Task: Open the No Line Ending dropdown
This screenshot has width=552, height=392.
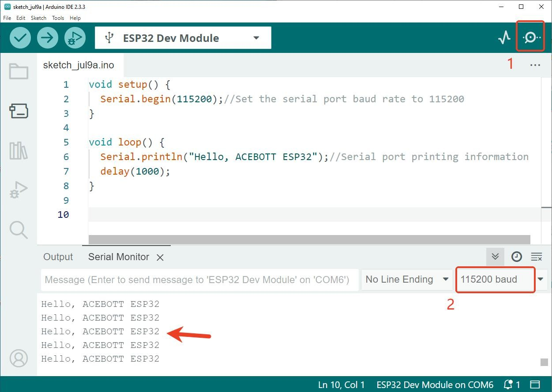Action: (x=407, y=280)
